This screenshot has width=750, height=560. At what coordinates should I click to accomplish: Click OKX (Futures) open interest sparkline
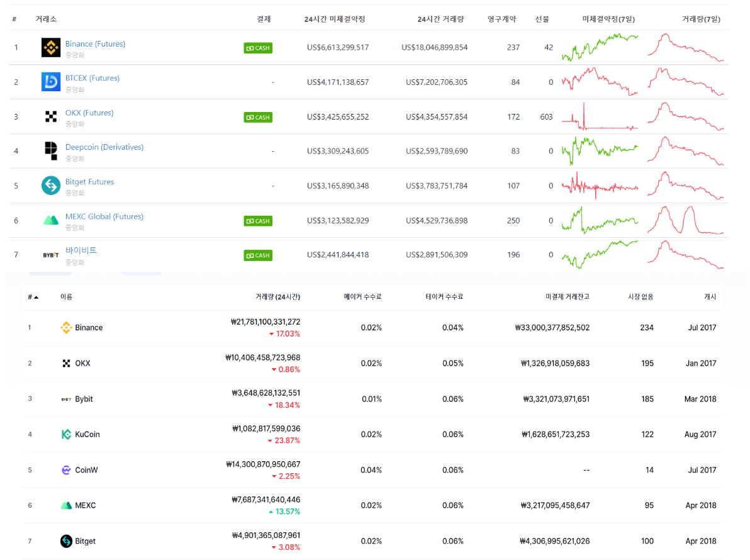(x=600, y=116)
